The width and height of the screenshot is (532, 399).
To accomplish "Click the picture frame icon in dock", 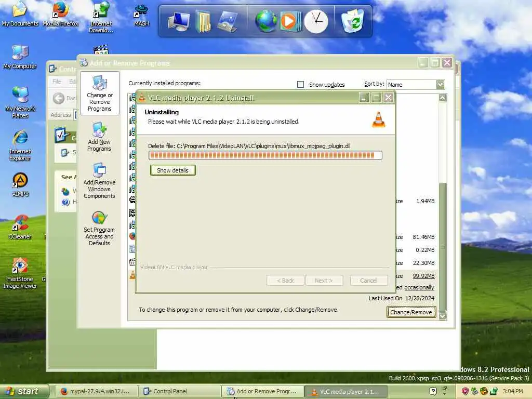I will 228,21.
